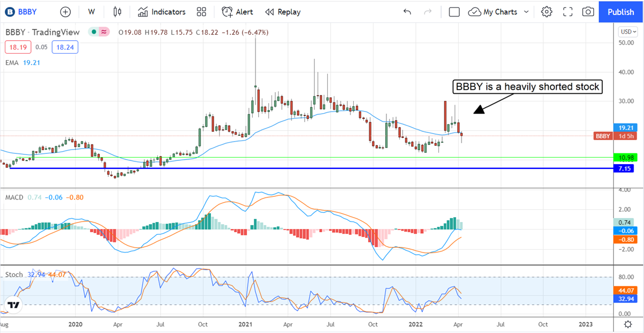
Task: Redo the chart action
Action: [428, 12]
